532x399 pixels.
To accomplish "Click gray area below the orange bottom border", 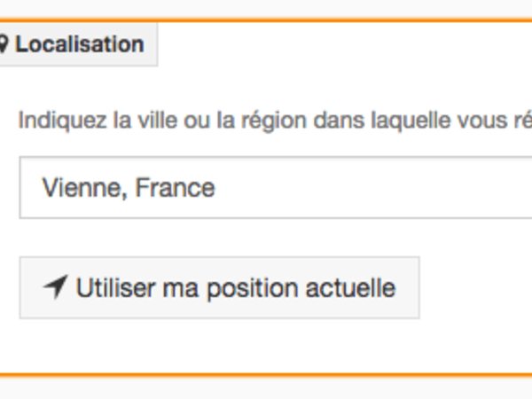I will 266,388.
